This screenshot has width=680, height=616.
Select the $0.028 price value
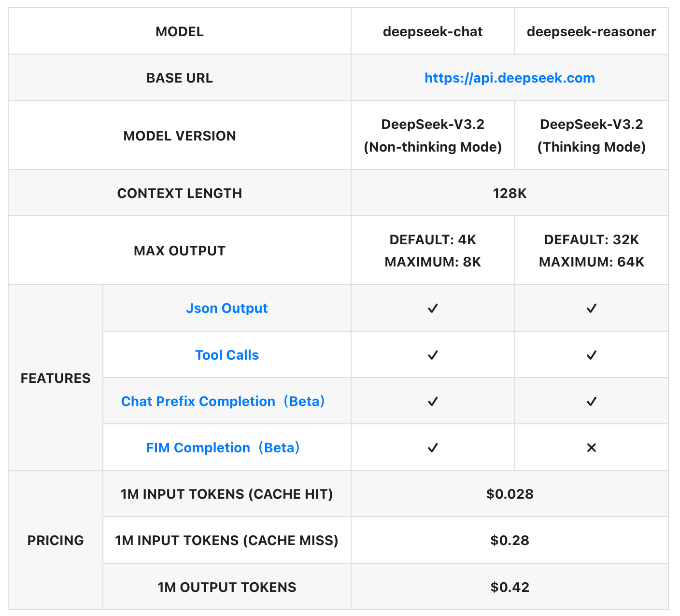click(510, 494)
